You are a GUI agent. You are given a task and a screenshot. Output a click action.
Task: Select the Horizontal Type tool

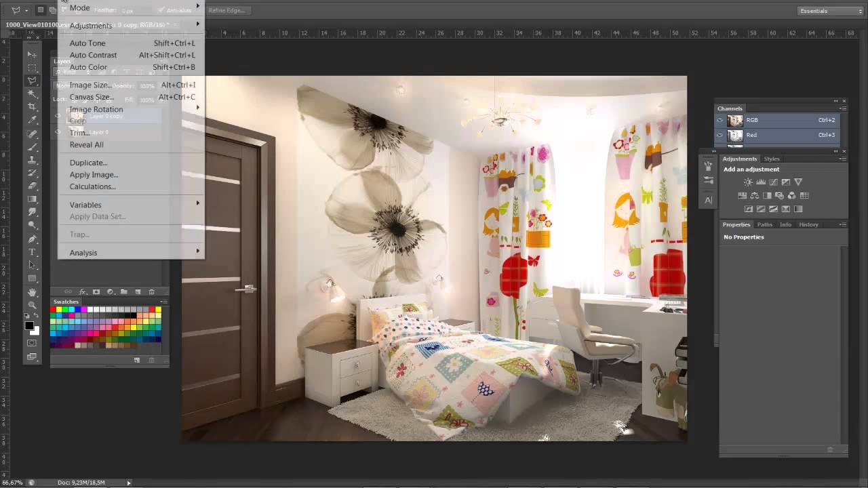pos(32,252)
